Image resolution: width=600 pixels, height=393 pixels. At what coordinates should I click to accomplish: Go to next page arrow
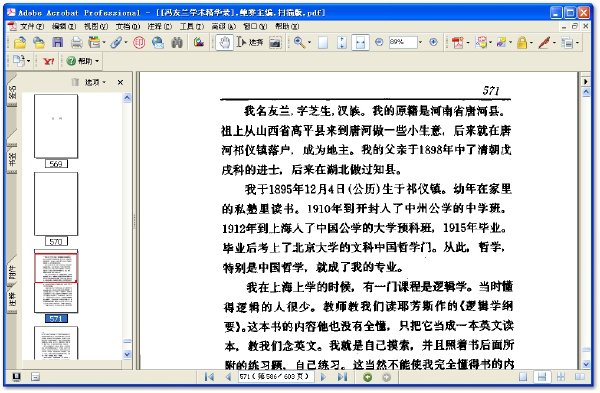(323, 377)
